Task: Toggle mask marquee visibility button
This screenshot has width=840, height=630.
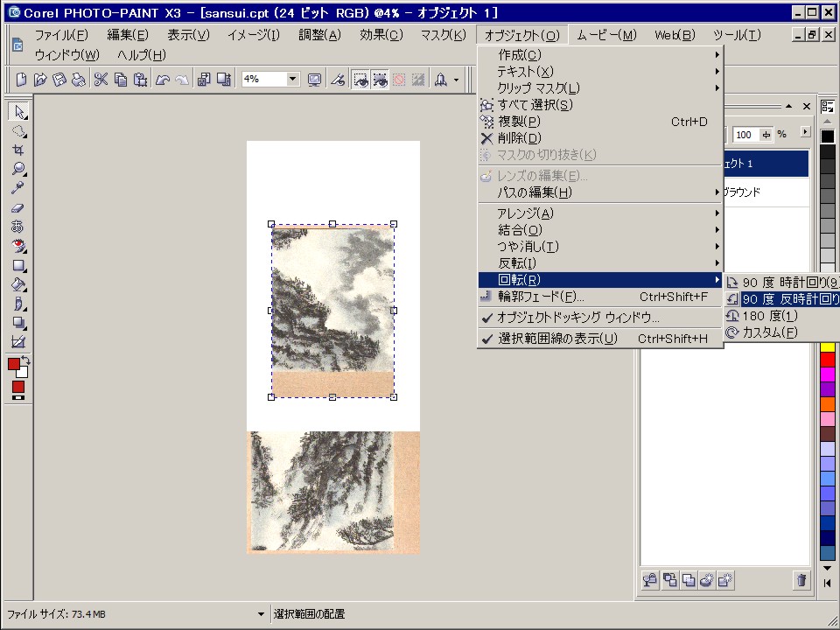Action: (361, 80)
